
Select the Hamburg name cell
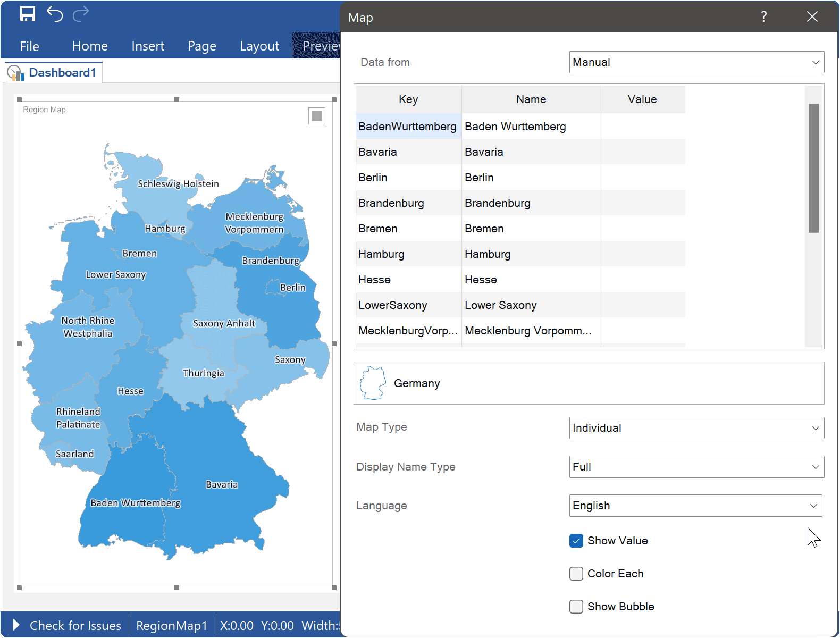531,254
